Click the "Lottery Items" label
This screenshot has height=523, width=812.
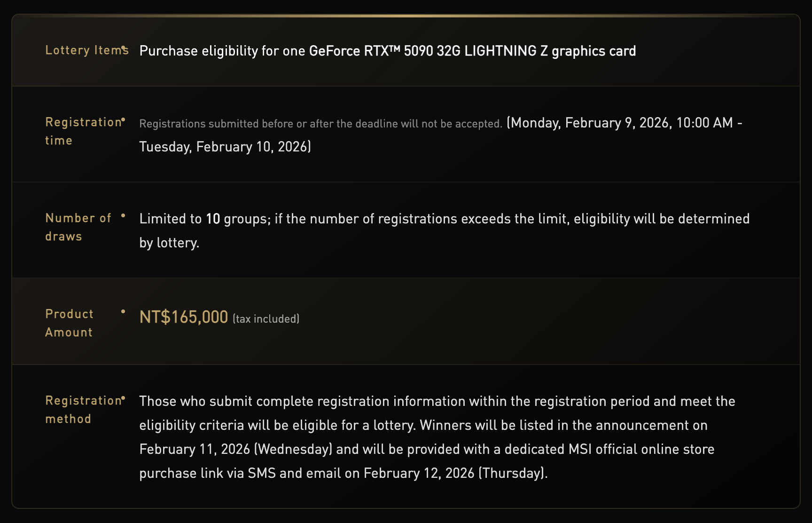[x=86, y=50]
